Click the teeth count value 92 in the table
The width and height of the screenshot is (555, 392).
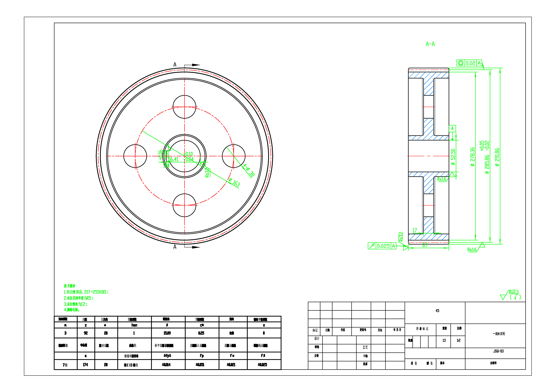tap(86, 333)
